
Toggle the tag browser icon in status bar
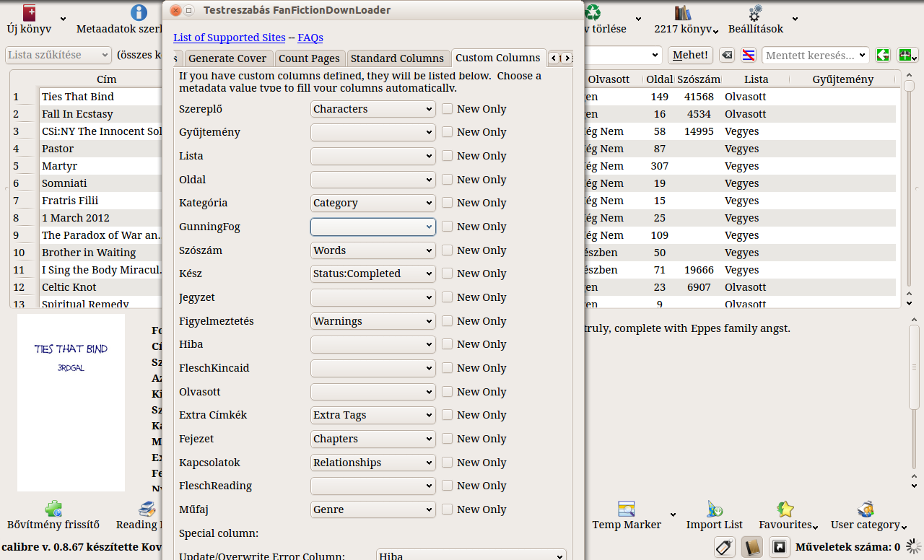click(x=724, y=547)
